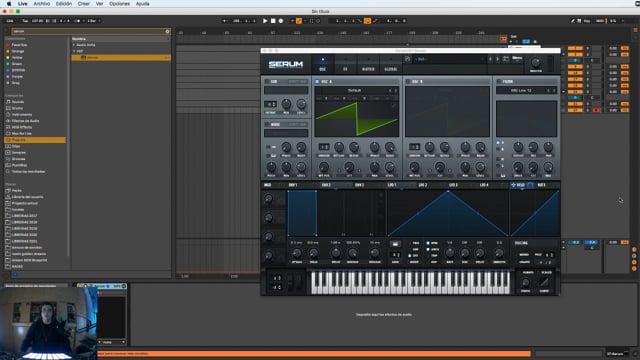This screenshot has width=640, height=360.
Task: Enable the OSC B oscillator
Action: 408,82
